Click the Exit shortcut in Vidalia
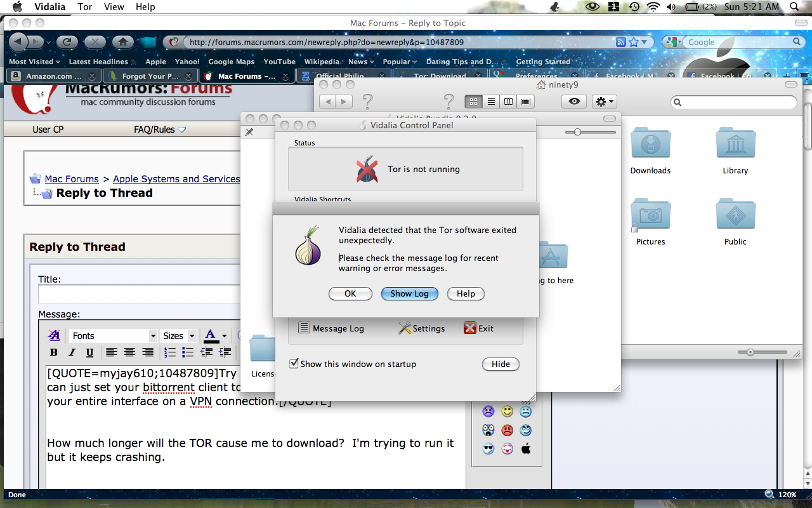812x508 pixels. [x=478, y=328]
